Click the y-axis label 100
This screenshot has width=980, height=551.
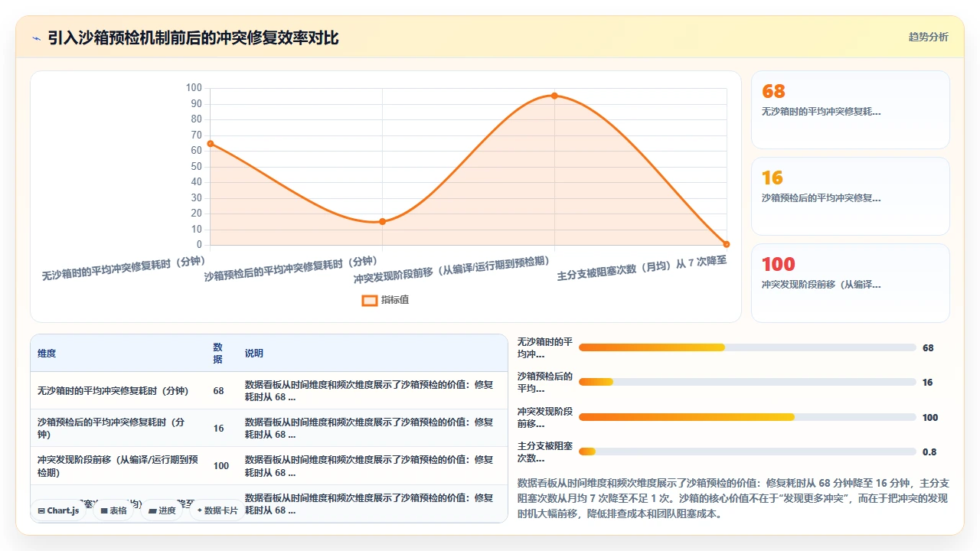coord(194,88)
